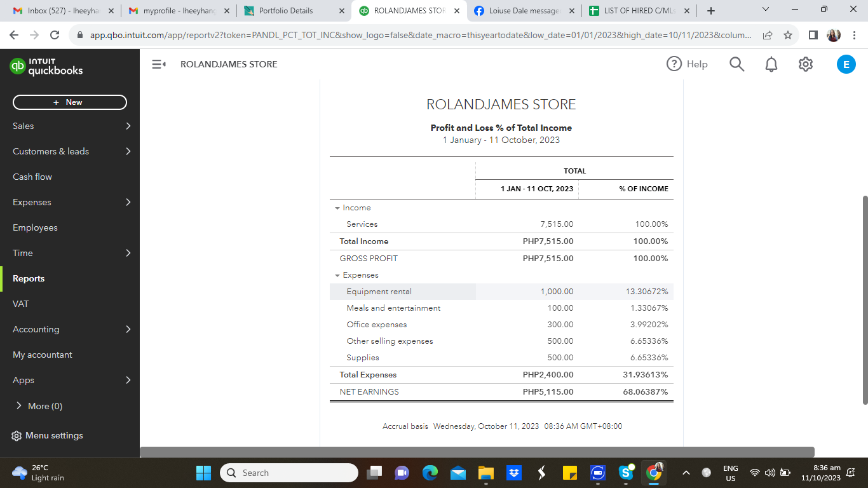Open a new browser tab
Screen dimensions: 868x488
711,11
